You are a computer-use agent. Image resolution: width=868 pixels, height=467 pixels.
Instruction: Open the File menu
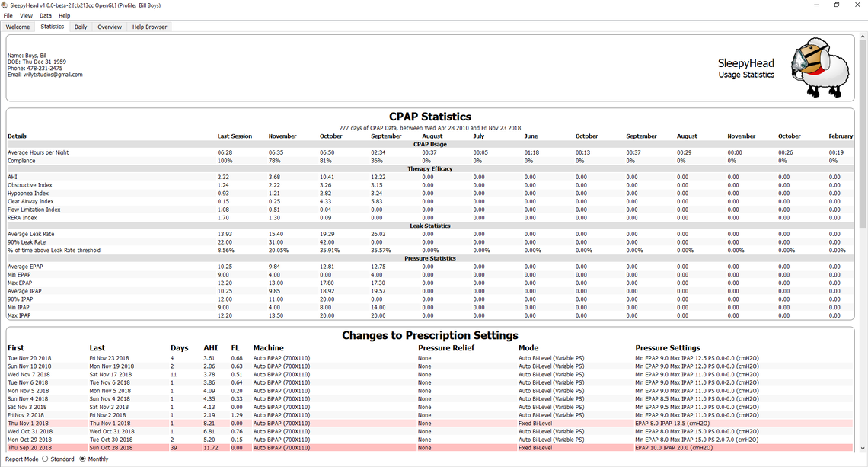(8, 15)
